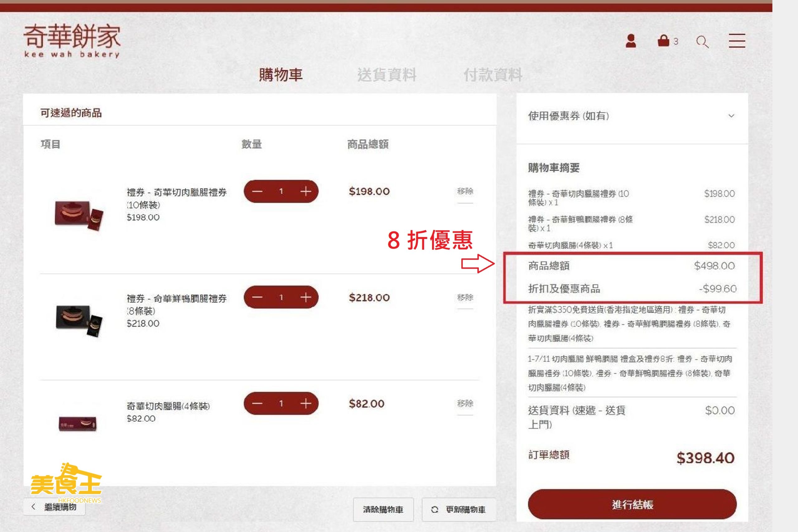Open the user account icon
Screen dimensions: 798x532
[x=631, y=41]
